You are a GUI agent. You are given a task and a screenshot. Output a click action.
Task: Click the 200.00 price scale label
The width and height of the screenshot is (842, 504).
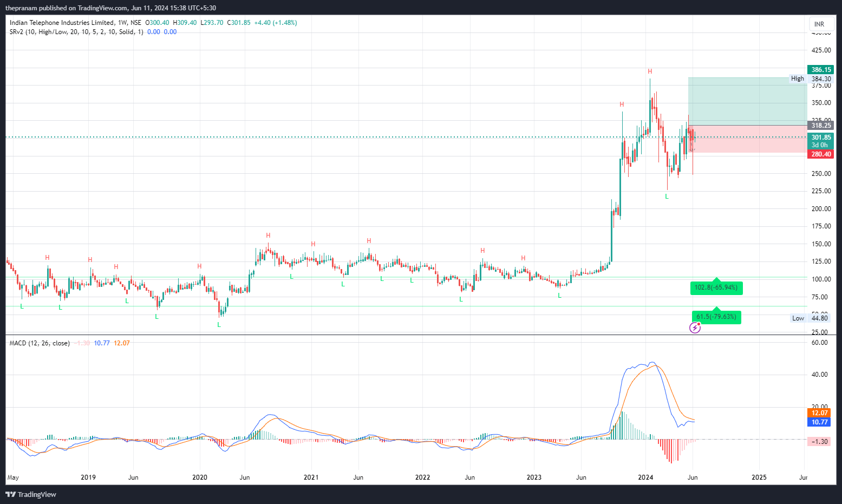[x=821, y=209]
